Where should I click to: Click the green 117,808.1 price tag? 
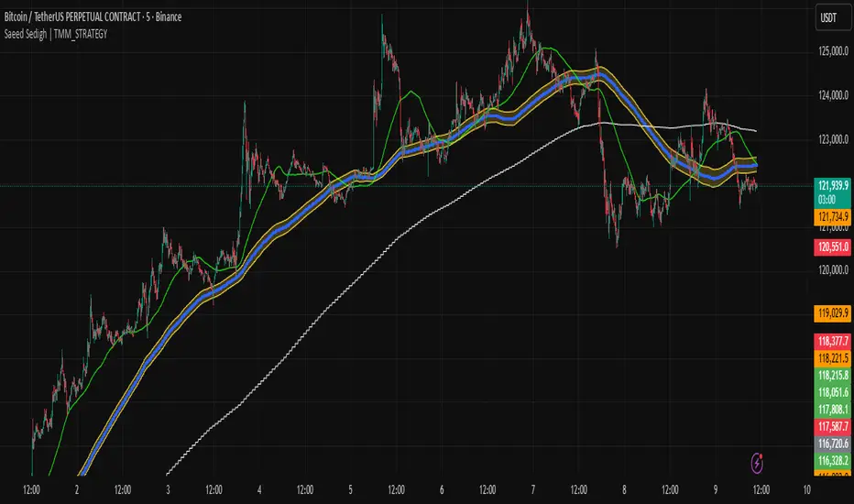coord(833,410)
